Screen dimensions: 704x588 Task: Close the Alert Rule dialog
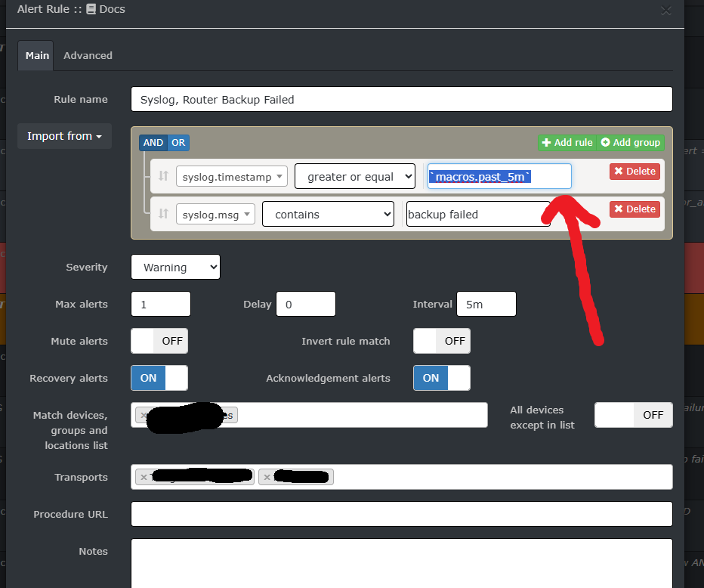coord(665,10)
